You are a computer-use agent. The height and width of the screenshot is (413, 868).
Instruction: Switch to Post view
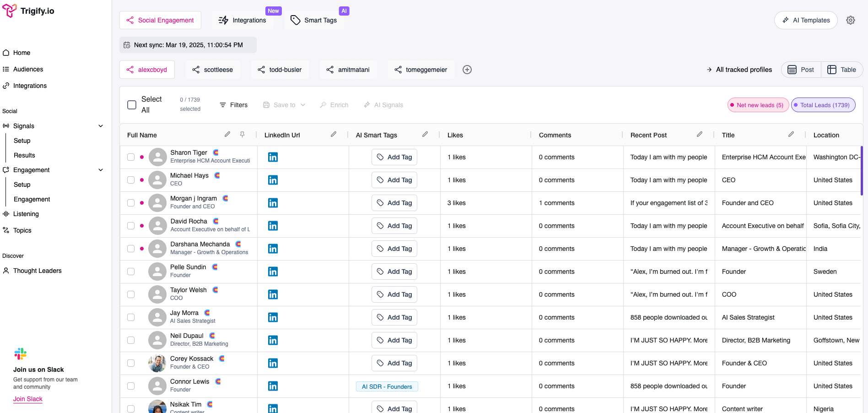[x=801, y=70]
